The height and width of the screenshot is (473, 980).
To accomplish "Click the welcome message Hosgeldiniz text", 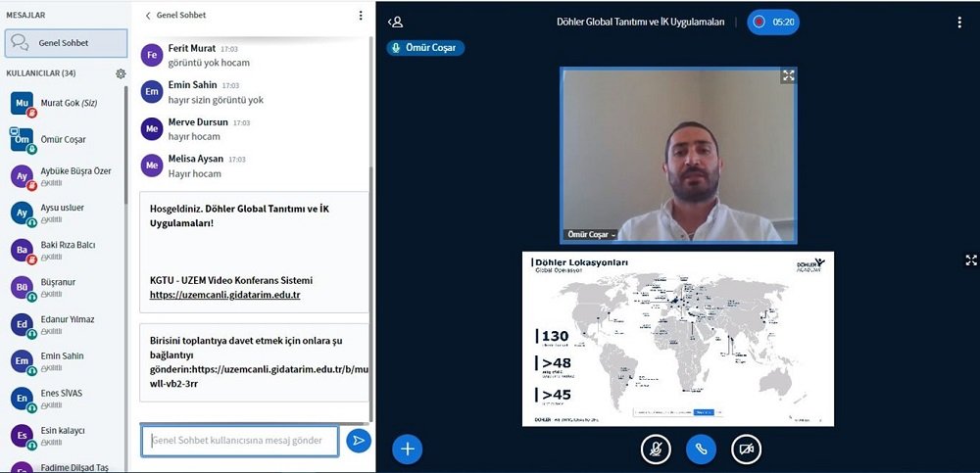I will point(239,215).
